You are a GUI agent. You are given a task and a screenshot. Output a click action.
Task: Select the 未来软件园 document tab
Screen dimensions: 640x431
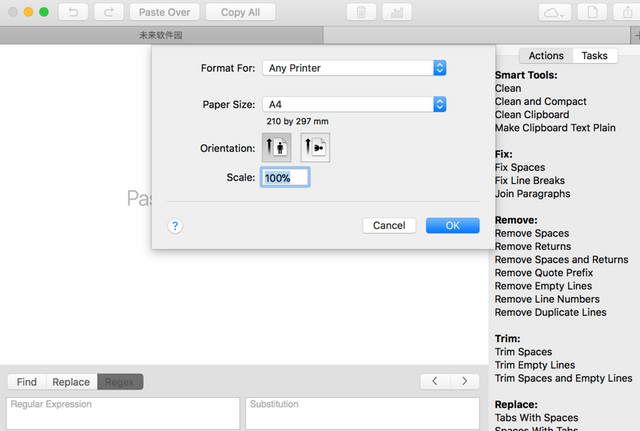(161, 36)
